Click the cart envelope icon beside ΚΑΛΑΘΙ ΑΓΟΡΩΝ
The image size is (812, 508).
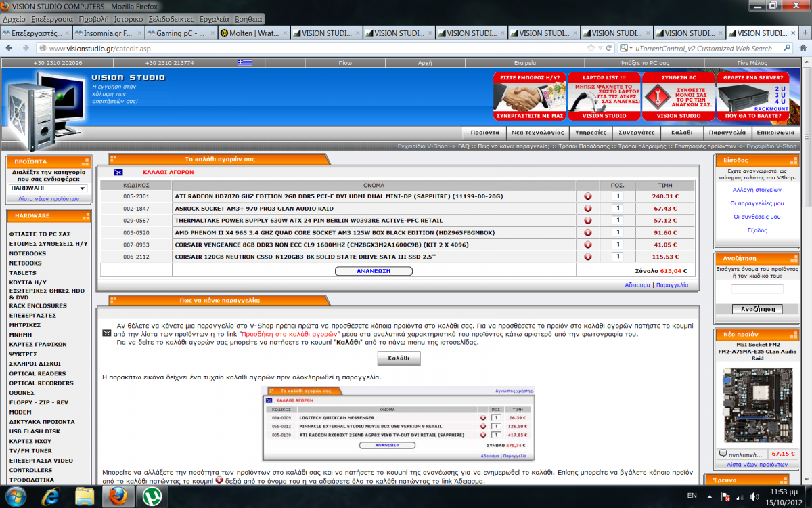118,172
